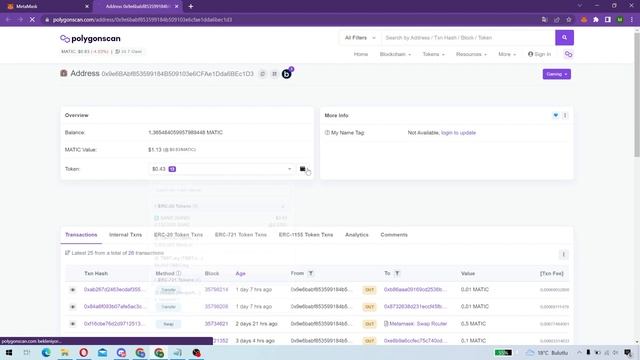Preview transaction 0xd16cbe76d2 with eye icon
Viewport: 640px width, 360px height.
click(72, 324)
